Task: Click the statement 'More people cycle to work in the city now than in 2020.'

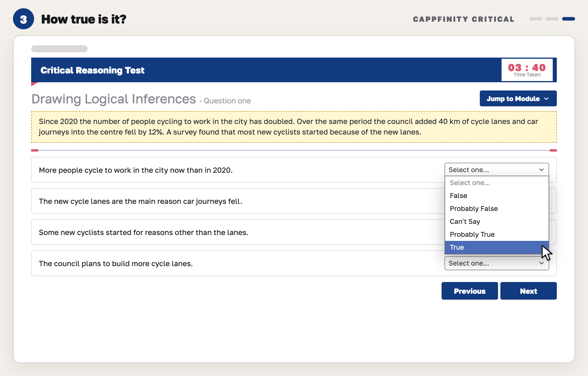Action: [136, 170]
